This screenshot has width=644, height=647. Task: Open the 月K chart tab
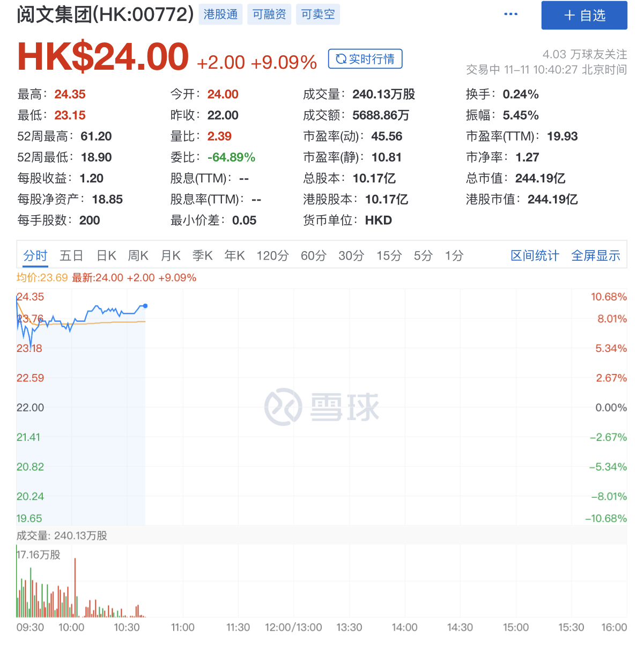click(x=171, y=256)
